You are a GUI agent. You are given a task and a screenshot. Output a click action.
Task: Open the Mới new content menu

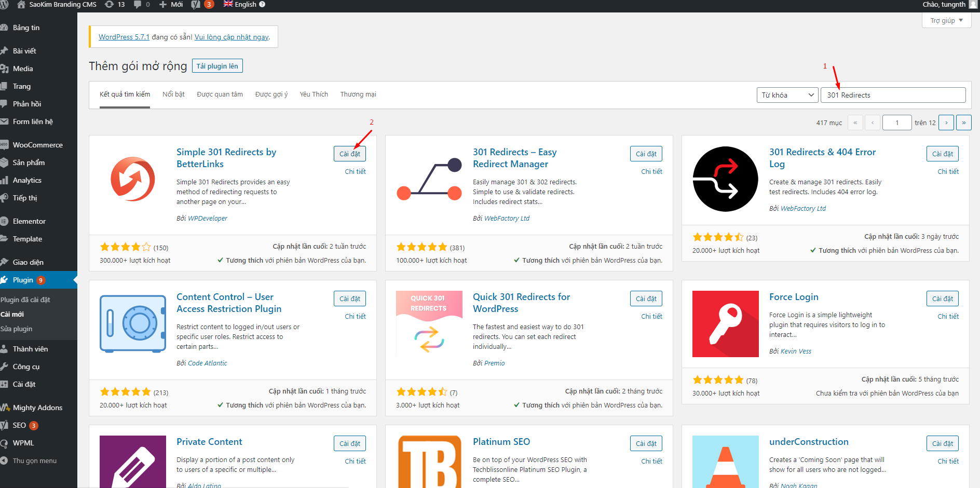pos(171,5)
